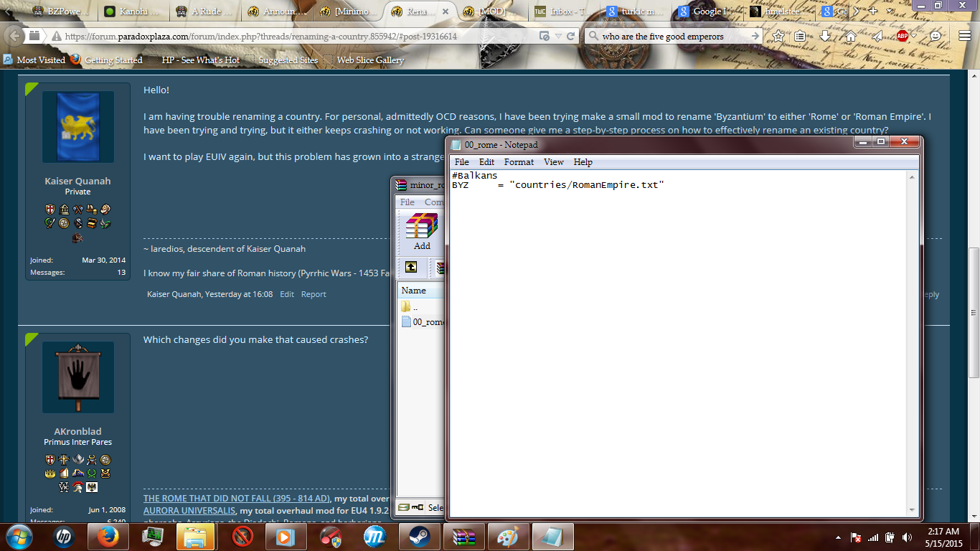
Task: Click the Add archive icon in WinRAR
Action: point(420,230)
